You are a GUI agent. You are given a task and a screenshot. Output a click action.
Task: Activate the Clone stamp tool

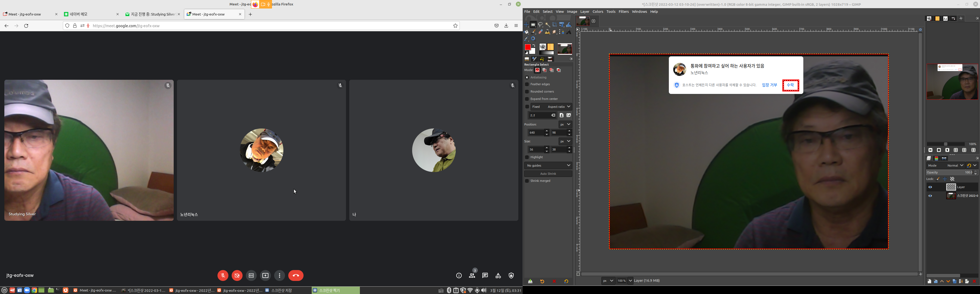(x=547, y=32)
